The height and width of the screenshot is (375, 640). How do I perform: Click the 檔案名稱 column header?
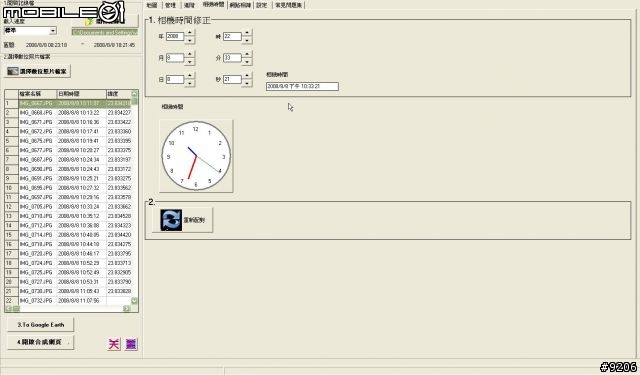click(x=38, y=94)
